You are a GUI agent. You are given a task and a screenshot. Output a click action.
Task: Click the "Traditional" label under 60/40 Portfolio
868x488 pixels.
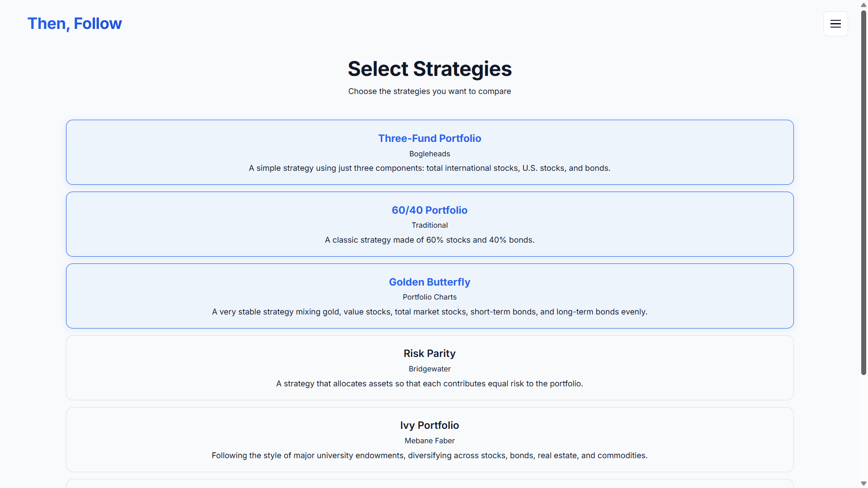(429, 225)
